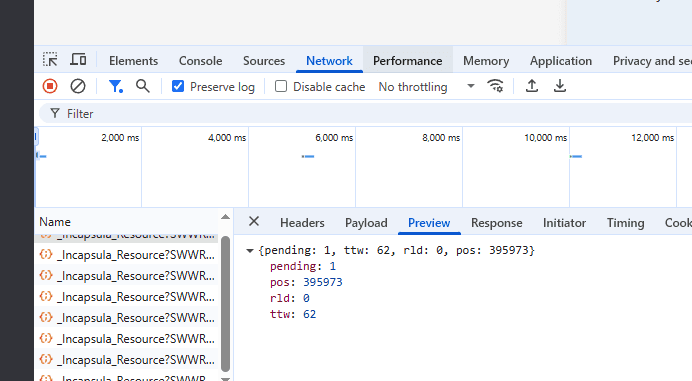Switch to the Elements panel tab
The image size is (692, 381).
pos(133,61)
